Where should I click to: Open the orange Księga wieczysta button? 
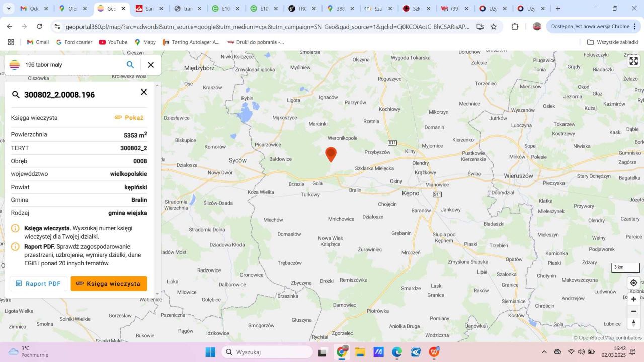tap(109, 283)
